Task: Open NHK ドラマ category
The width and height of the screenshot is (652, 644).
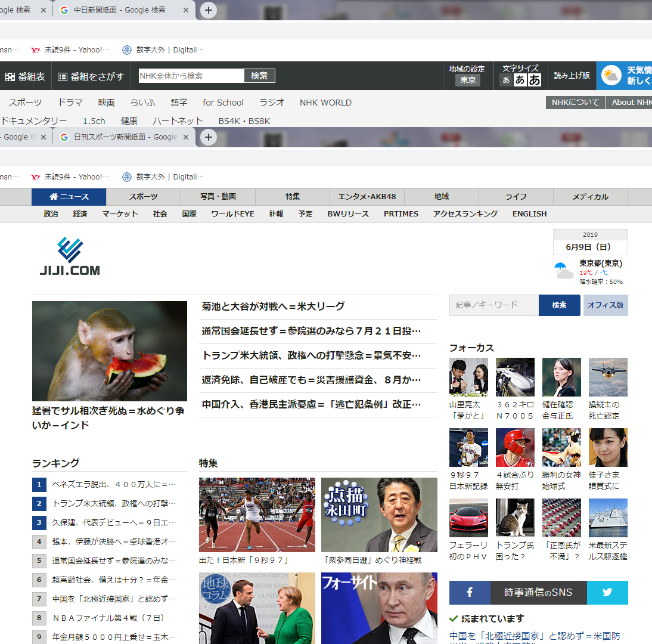Action: click(70, 103)
